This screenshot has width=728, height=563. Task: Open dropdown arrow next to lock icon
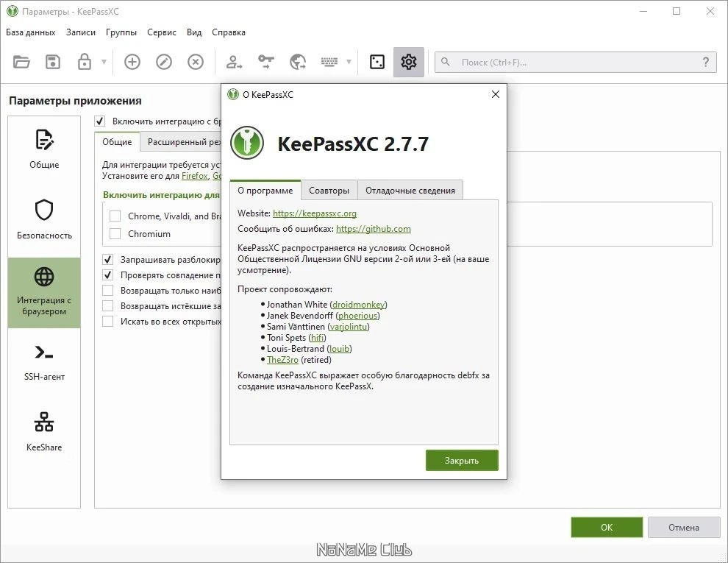[104, 62]
